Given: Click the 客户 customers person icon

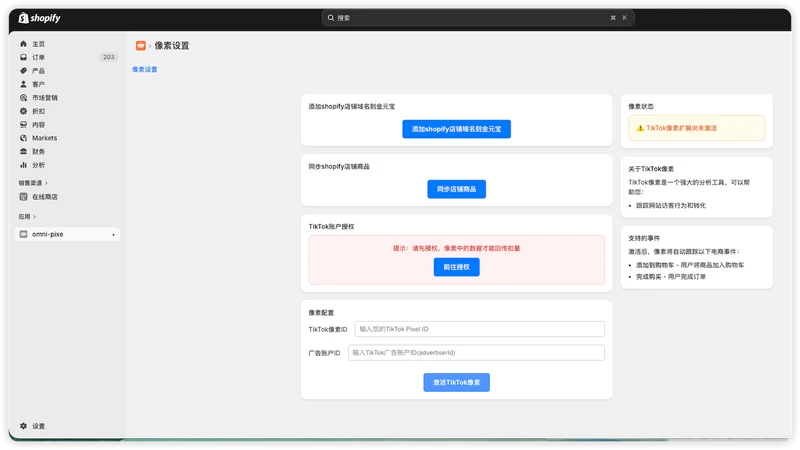Looking at the screenshot, I should coord(23,84).
